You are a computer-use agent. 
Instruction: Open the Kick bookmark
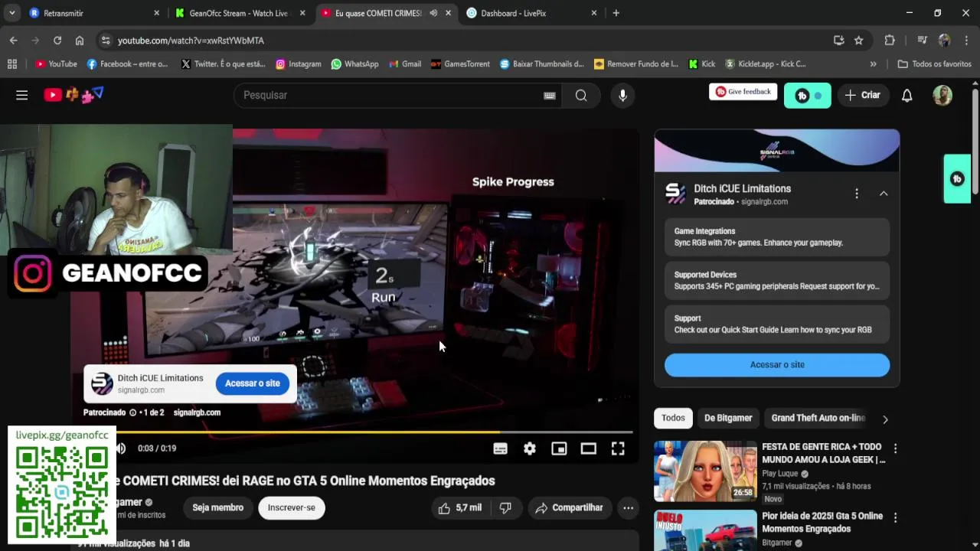(701, 64)
